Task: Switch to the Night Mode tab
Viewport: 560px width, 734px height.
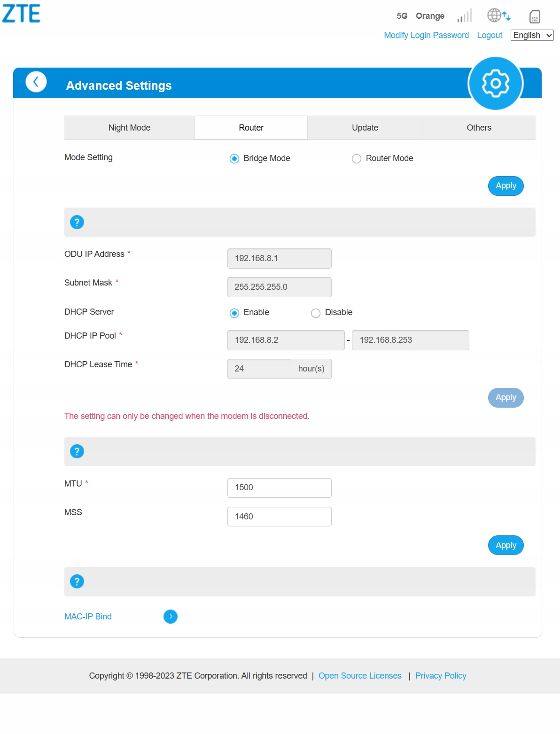Action: click(130, 128)
